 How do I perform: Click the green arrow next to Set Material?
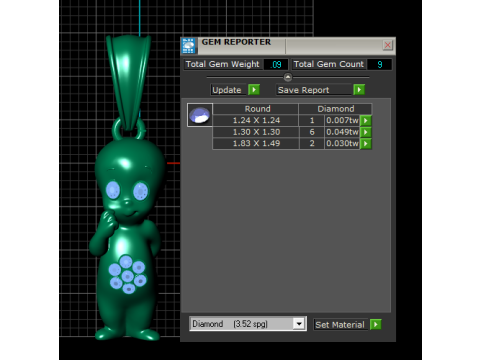(x=375, y=324)
